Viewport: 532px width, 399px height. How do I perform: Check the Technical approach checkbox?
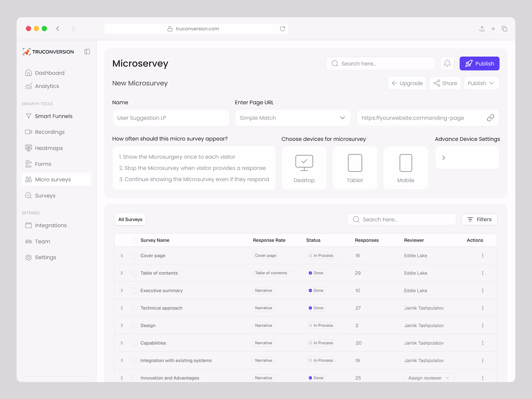pos(135,308)
